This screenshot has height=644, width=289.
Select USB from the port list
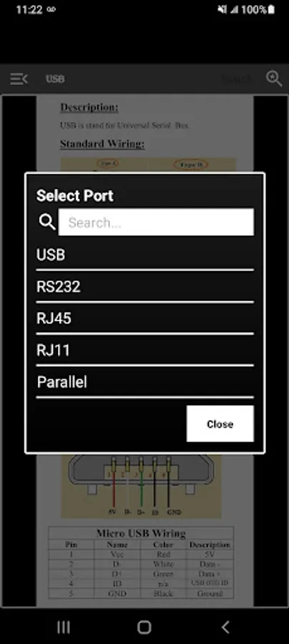145,255
